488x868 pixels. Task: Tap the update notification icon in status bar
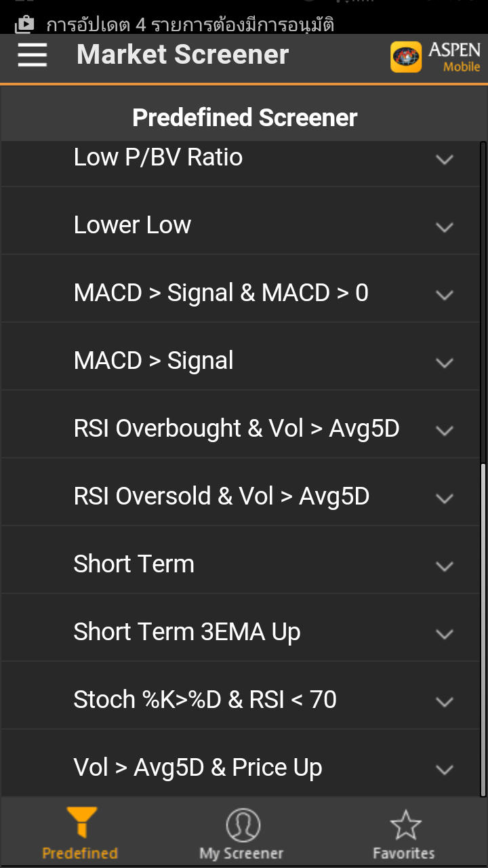[24, 25]
